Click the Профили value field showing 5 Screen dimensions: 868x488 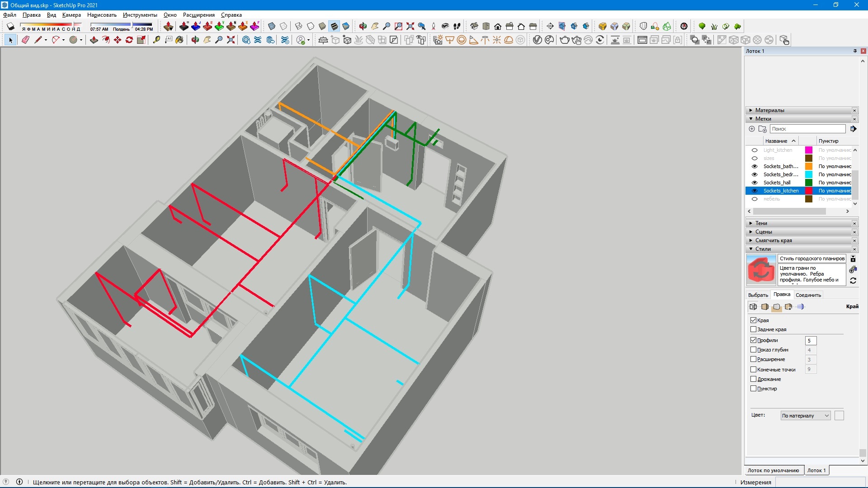click(811, 341)
